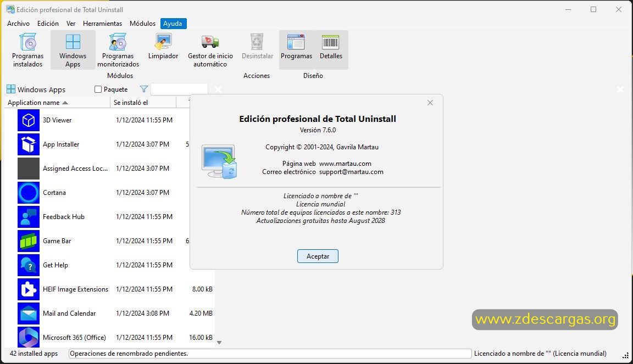Select the Cortana app icon
This screenshot has width=633, height=364.
[x=28, y=193]
